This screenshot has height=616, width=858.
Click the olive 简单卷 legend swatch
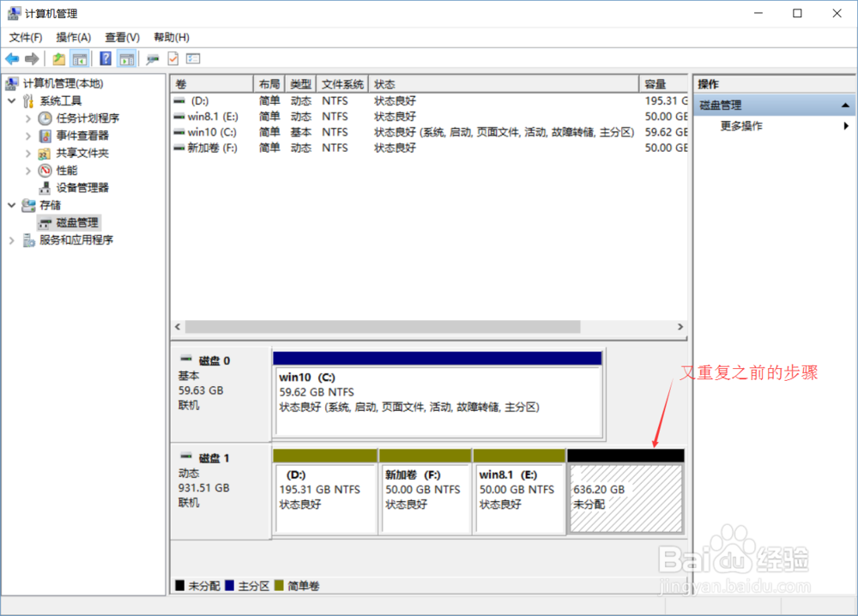click(x=279, y=585)
